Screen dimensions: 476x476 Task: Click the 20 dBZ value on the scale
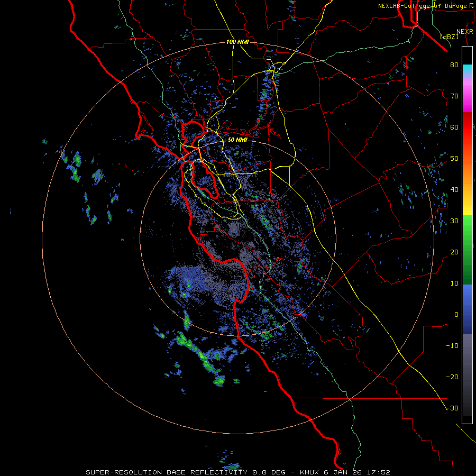point(454,252)
